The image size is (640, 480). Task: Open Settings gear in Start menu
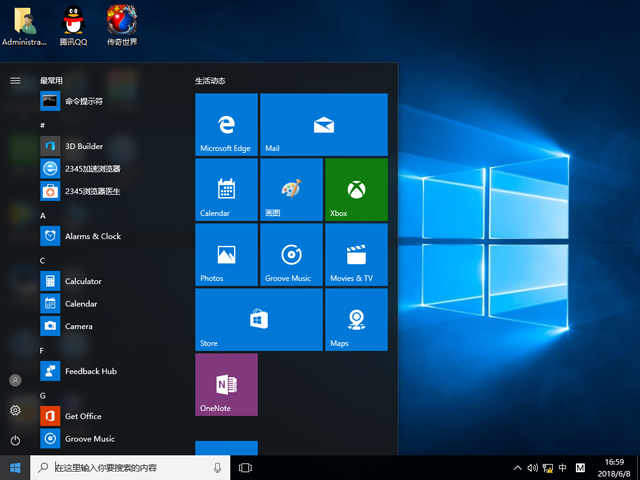15,410
